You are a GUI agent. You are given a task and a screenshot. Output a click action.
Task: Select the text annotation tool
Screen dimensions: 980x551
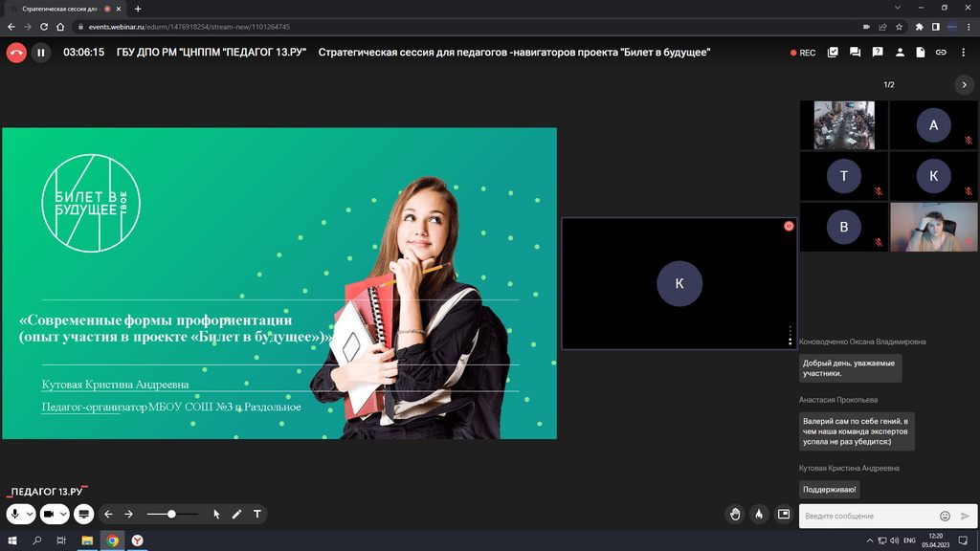point(256,514)
